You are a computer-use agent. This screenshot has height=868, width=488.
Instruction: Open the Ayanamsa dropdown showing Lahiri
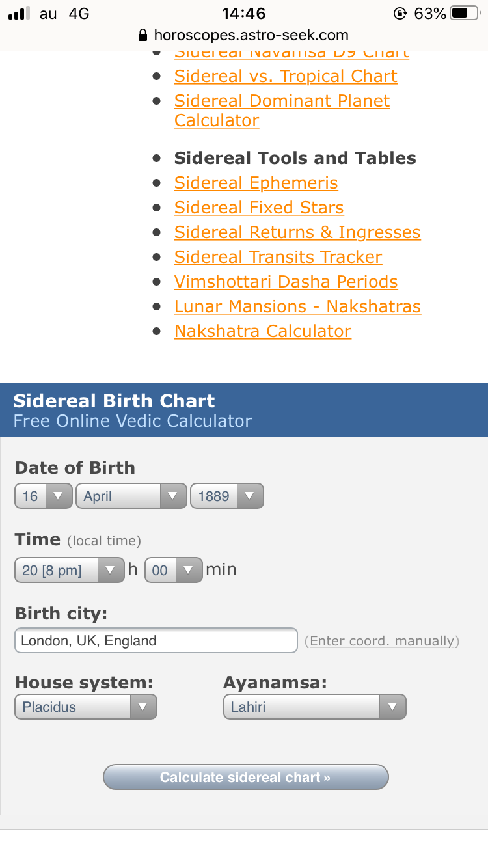point(314,707)
